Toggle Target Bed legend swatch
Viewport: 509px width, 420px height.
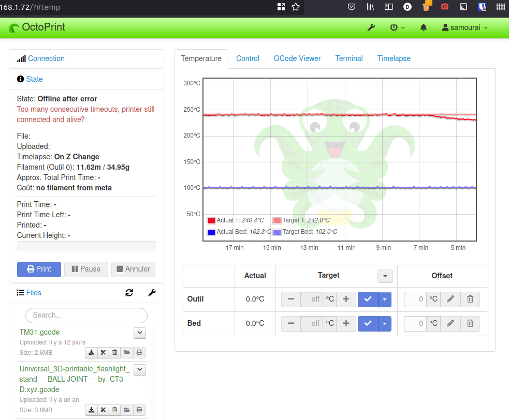pos(277,232)
